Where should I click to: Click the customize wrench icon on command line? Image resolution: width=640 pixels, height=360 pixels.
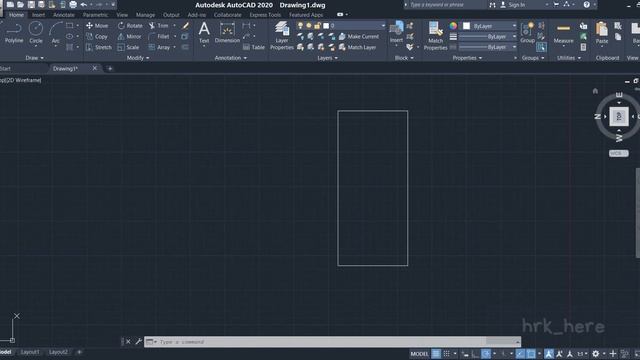pyautogui.click(x=138, y=341)
